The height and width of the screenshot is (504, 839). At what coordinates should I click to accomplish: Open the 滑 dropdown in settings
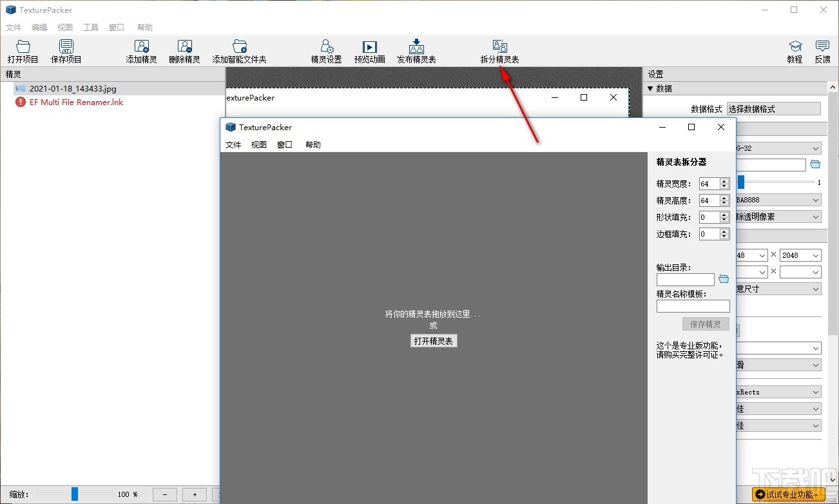[778, 365]
